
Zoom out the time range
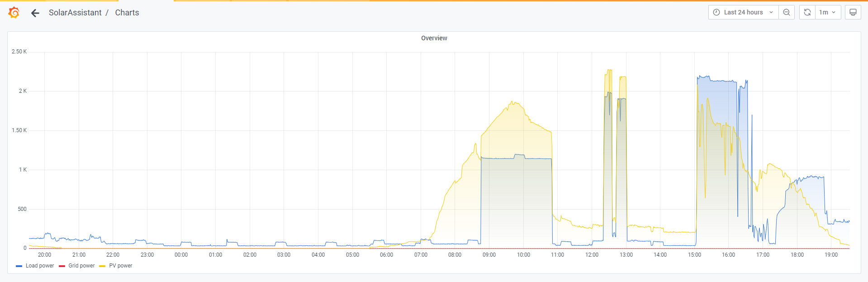point(787,12)
